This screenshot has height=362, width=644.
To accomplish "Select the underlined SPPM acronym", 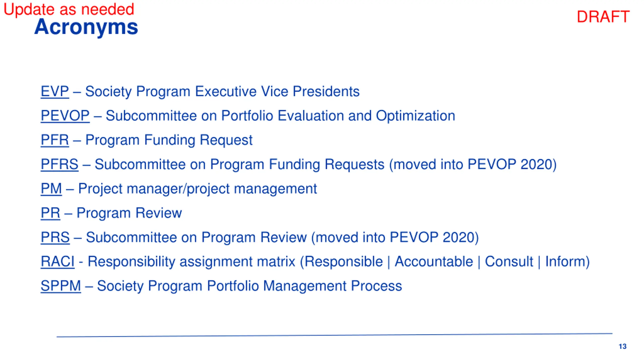I will [61, 286].
